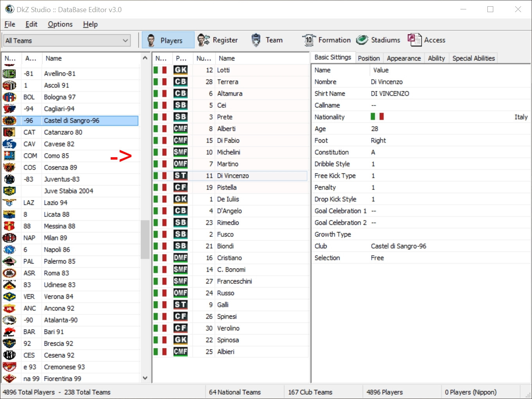
Task: Click the Lazio 94 team crest icon
Action: tap(9, 203)
